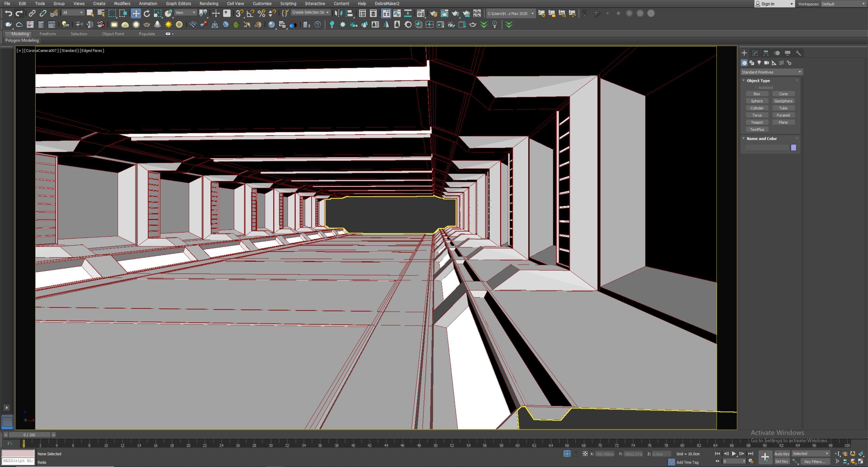Open the Curve Editor icon
Viewport: 868px width, 467px height.
397,14
